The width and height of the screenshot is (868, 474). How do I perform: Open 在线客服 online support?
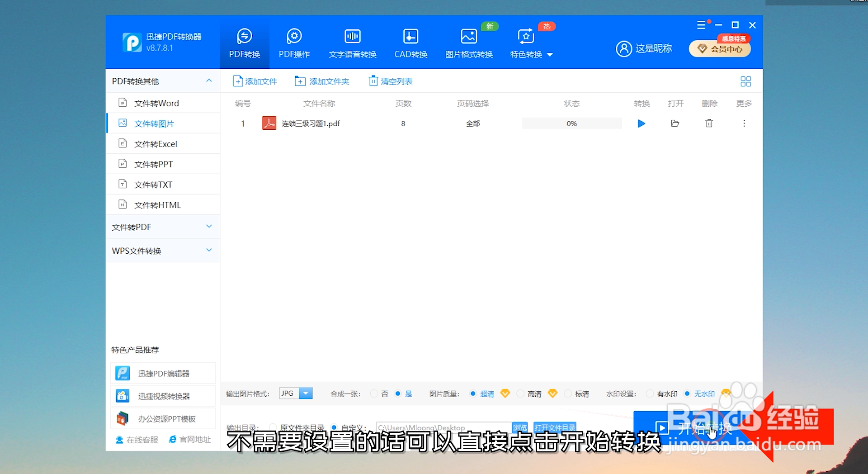point(137,440)
